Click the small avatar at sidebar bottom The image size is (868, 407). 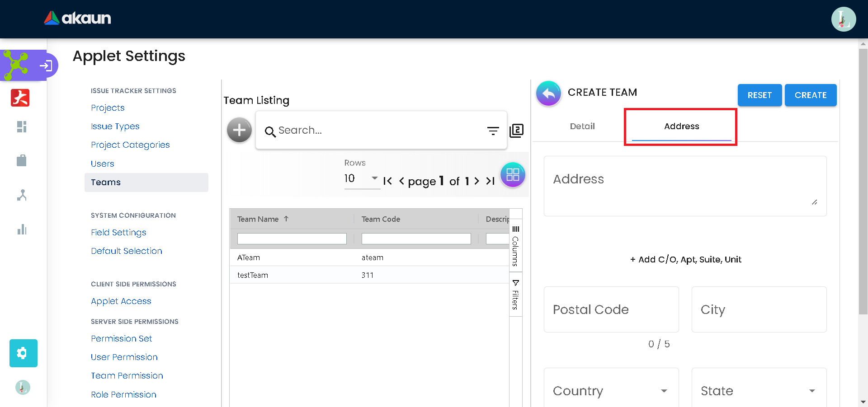tap(23, 387)
